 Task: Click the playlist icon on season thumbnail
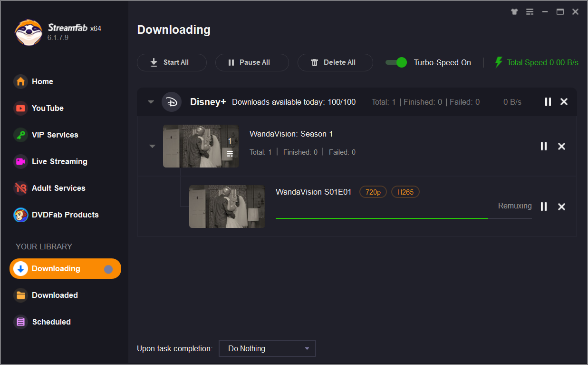pyautogui.click(x=230, y=154)
